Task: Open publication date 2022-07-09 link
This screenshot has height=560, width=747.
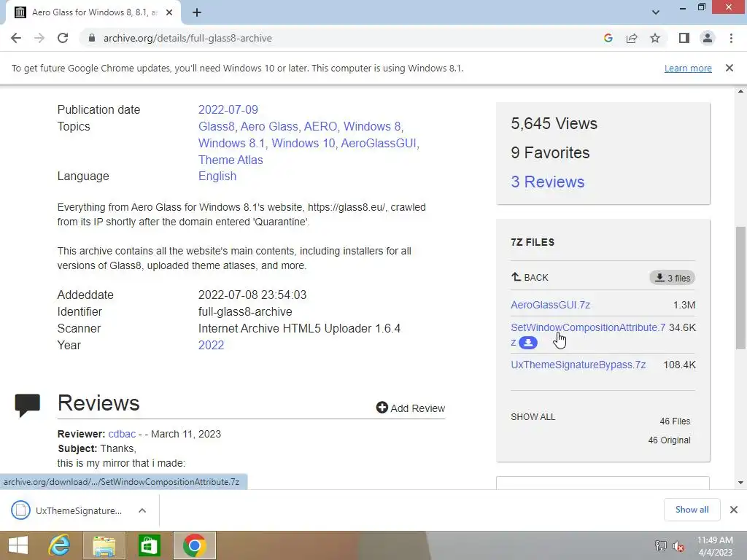Action: click(228, 109)
